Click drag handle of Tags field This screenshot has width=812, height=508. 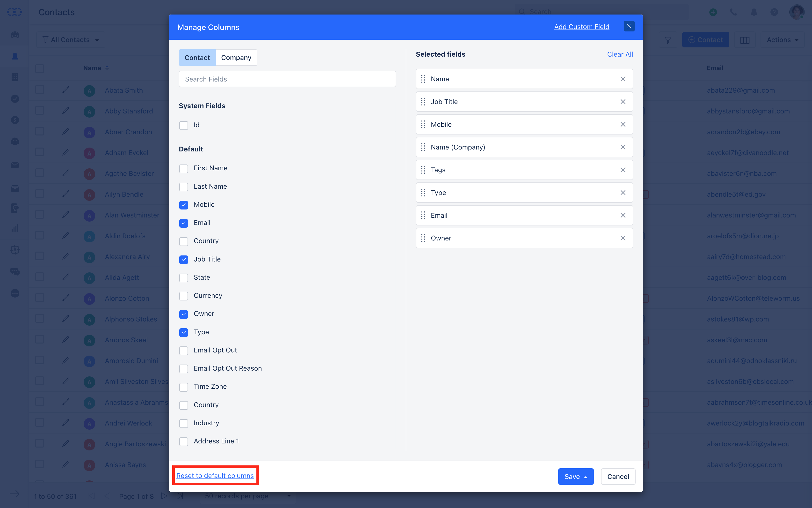423,170
